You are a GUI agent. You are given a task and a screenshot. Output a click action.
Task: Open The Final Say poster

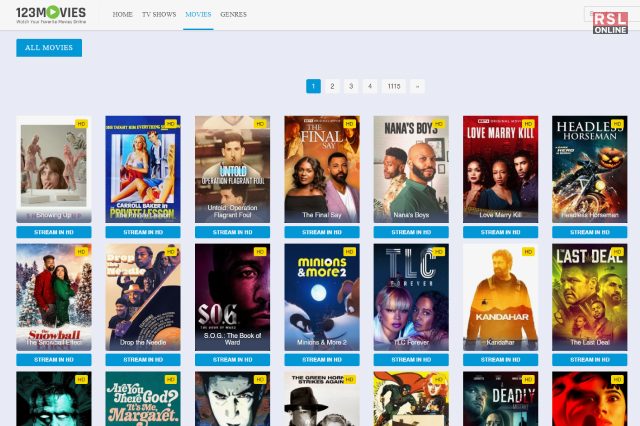322,169
